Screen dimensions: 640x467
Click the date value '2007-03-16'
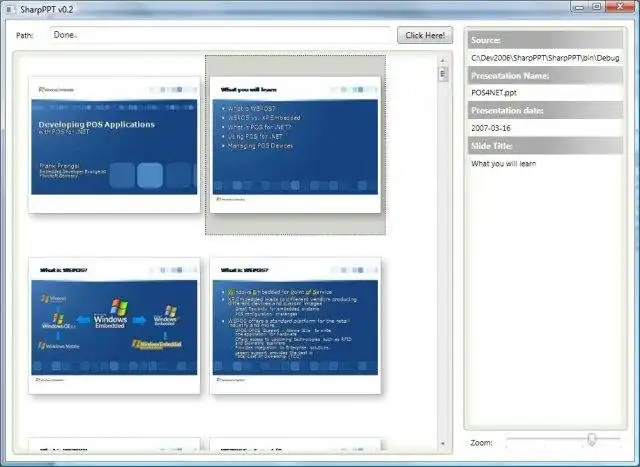[491, 128]
